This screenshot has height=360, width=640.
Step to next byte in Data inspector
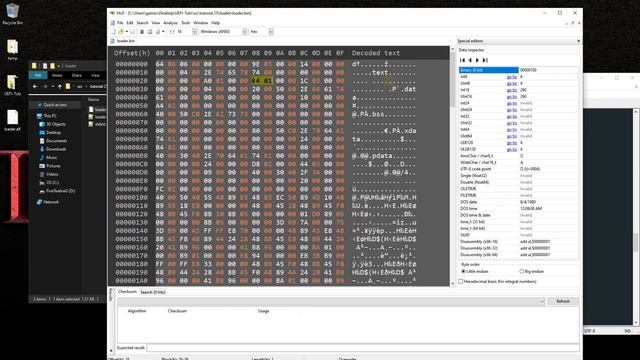click(x=478, y=60)
